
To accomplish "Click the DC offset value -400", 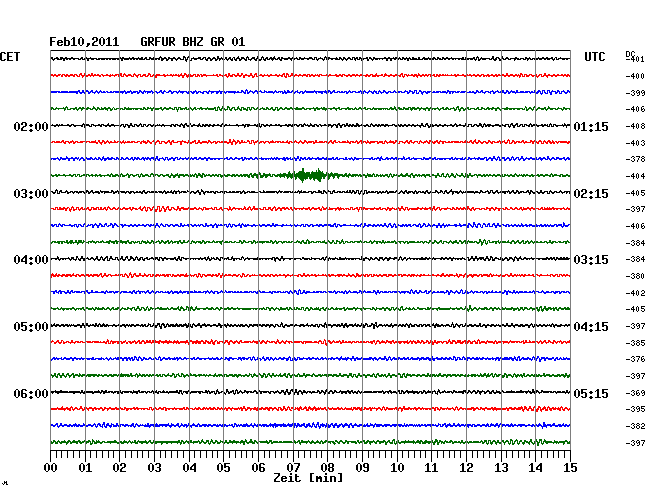I will coord(635,76).
